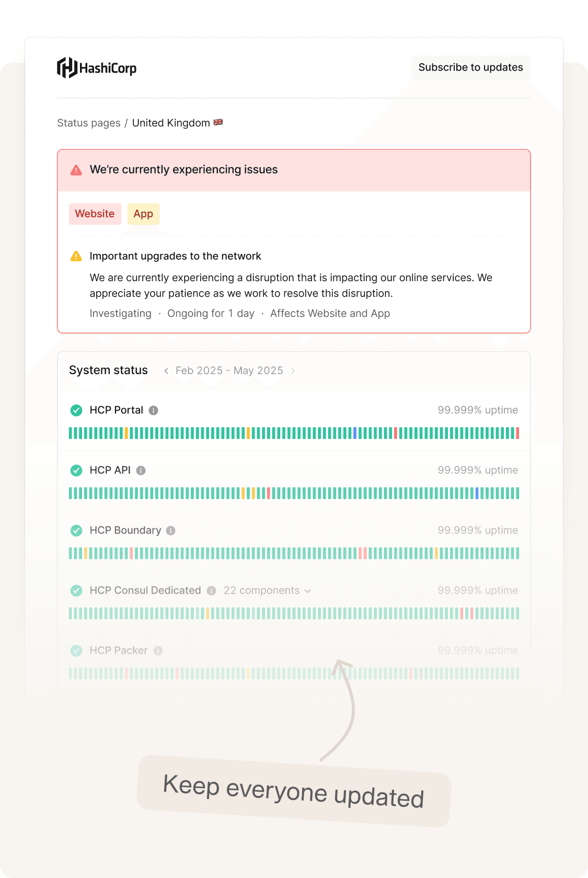Click the green status check beside HCP Consul Dedicated
Viewport: 588px width, 878px height.
76,591
